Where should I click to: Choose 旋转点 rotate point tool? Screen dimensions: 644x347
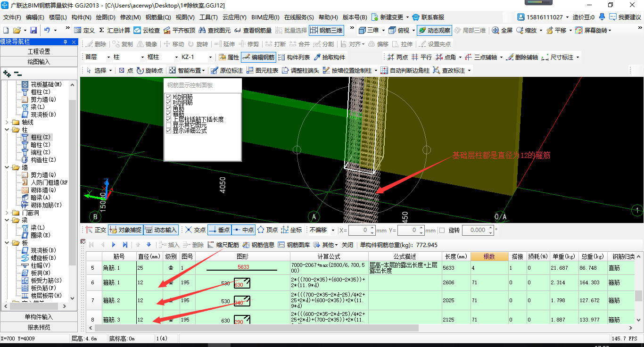pos(149,70)
